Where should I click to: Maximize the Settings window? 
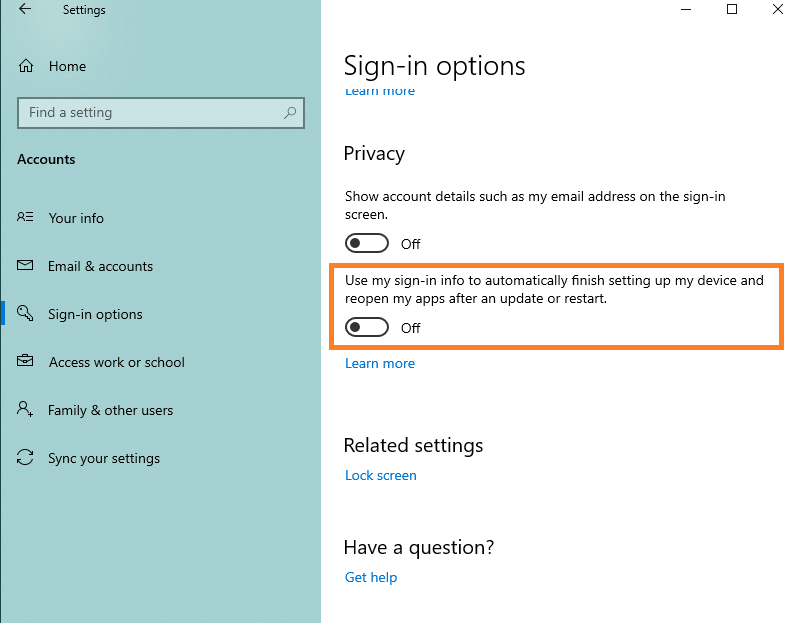coord(732,10)
